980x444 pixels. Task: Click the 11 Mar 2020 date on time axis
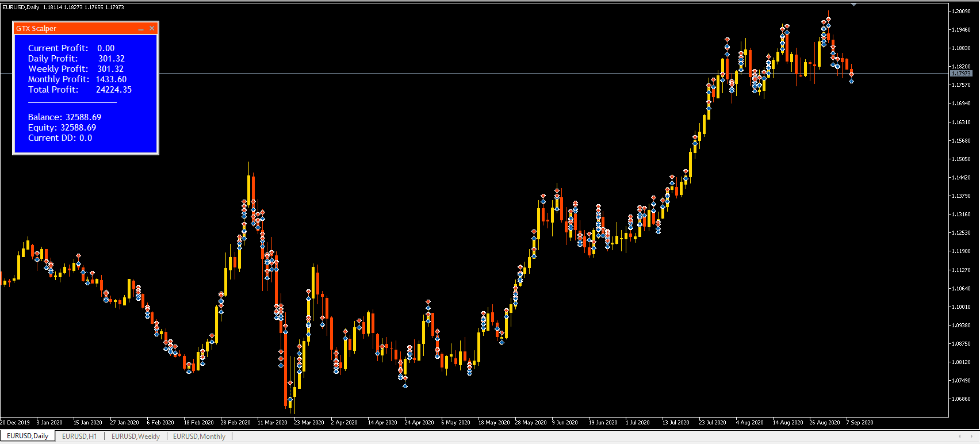(x=273, y=423)
